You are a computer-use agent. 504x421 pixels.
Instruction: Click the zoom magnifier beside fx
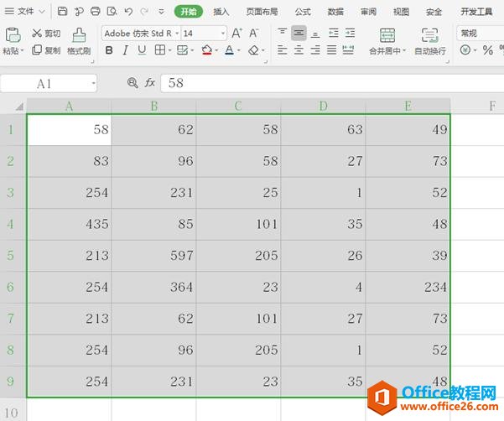[x=132, y=83]
